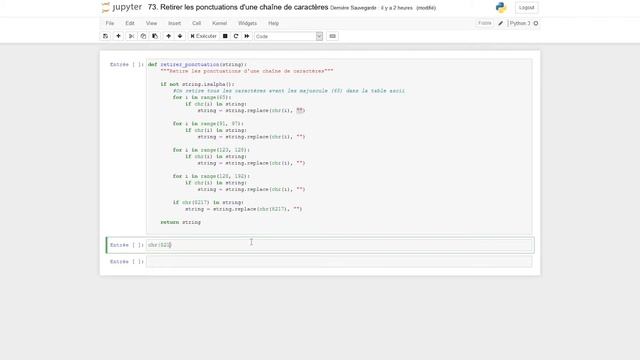Save the notebook with the floppy icon

pyautogui.click(x=105, y=36)
